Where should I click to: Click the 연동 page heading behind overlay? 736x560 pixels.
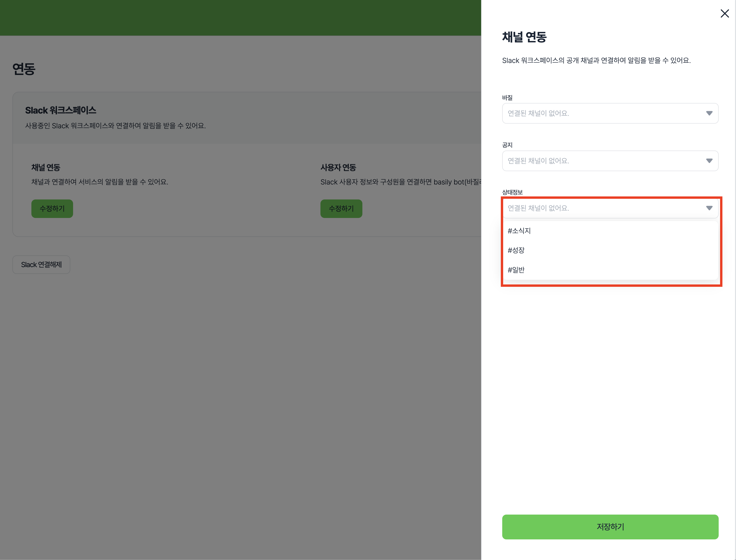(x=24, y=69)
